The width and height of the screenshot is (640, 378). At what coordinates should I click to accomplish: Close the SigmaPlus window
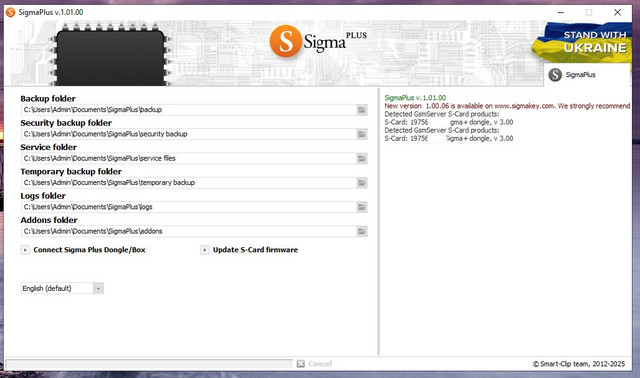coord(618,12)
